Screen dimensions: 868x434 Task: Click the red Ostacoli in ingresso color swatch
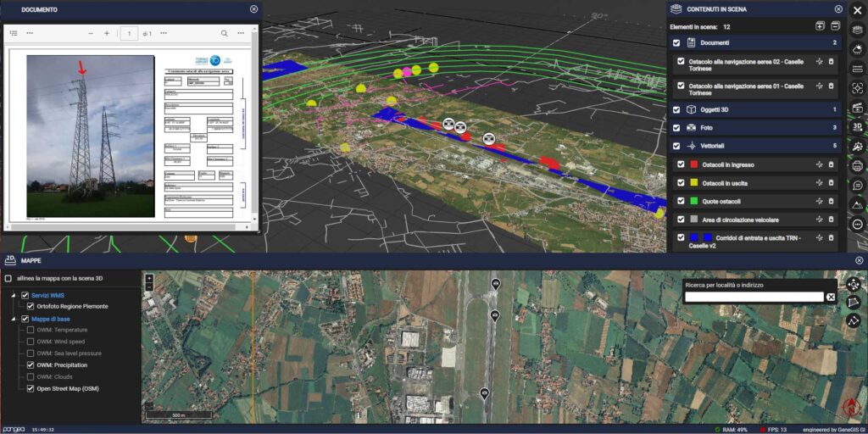click(694, 164)
